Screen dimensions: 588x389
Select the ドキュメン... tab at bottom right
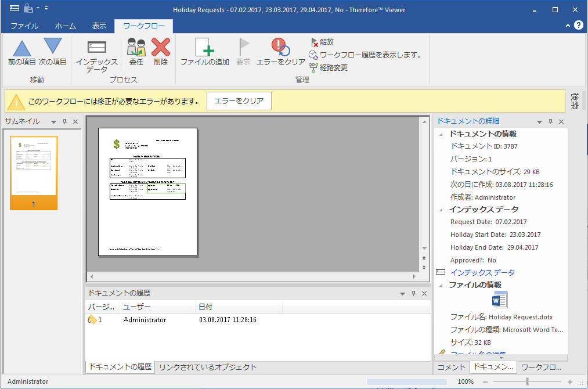pos(493,367)
